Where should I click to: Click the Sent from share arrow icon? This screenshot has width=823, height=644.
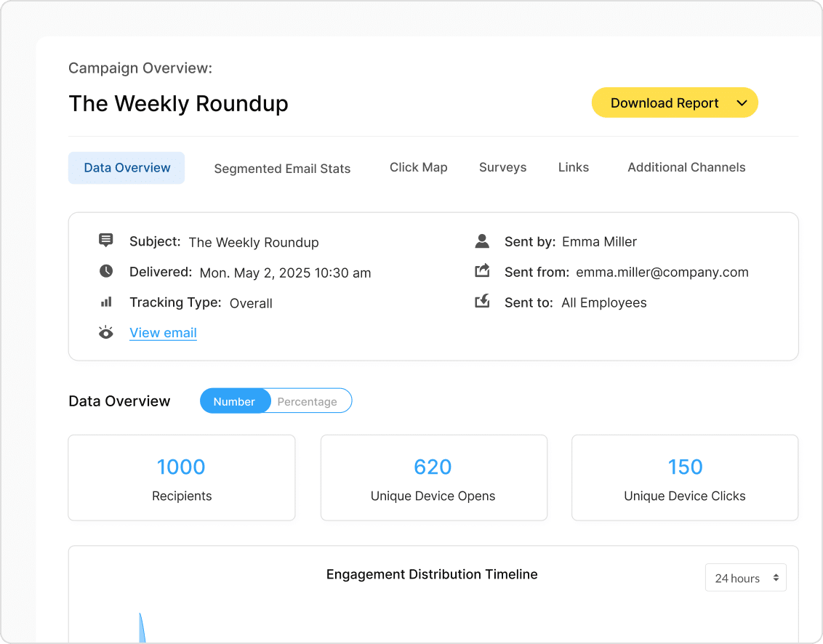tap(481, 271)
